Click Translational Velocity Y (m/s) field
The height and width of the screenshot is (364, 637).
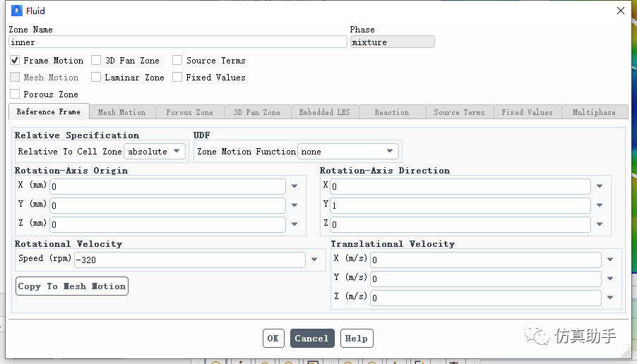pyautogui.click(x=486, y=279)
